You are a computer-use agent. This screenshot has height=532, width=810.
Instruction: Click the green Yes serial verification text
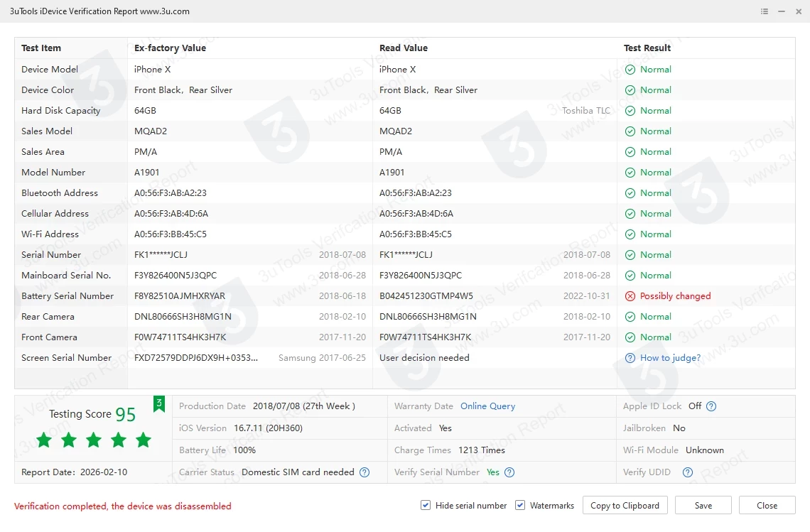coord(492,472)
